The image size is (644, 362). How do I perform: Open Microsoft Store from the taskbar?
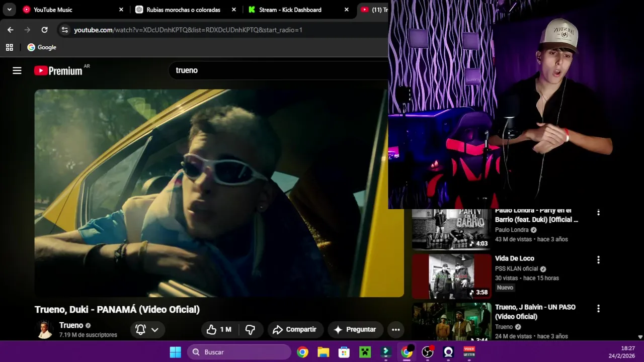pyautogui.click(x=344, y=352)
